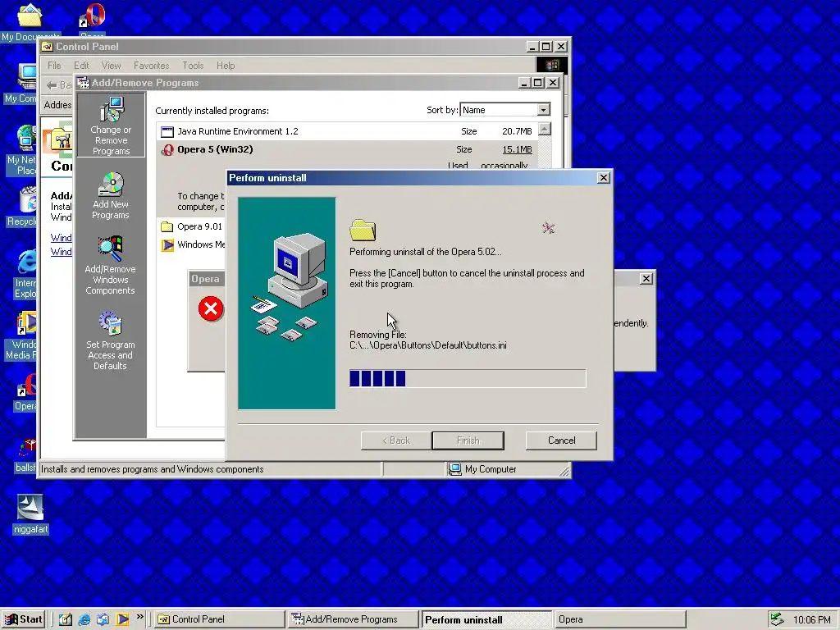Click the Back button in uninstall dialog
This screenshot has width=840, height=630.
coord(396,441)
